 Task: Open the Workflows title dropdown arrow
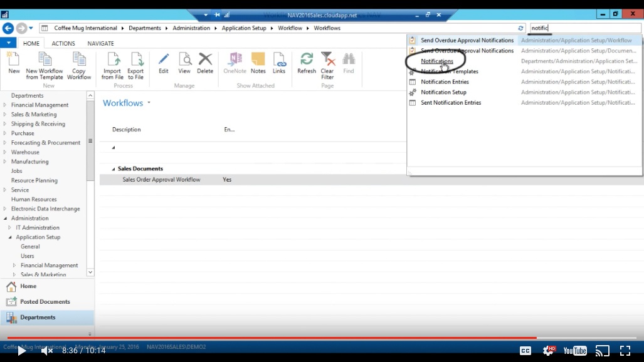(x=149, y=103)
